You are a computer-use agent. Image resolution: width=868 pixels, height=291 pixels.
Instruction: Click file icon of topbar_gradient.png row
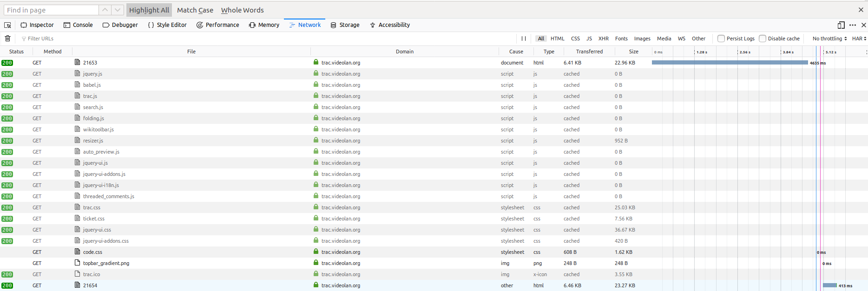(x=78, y=263)
